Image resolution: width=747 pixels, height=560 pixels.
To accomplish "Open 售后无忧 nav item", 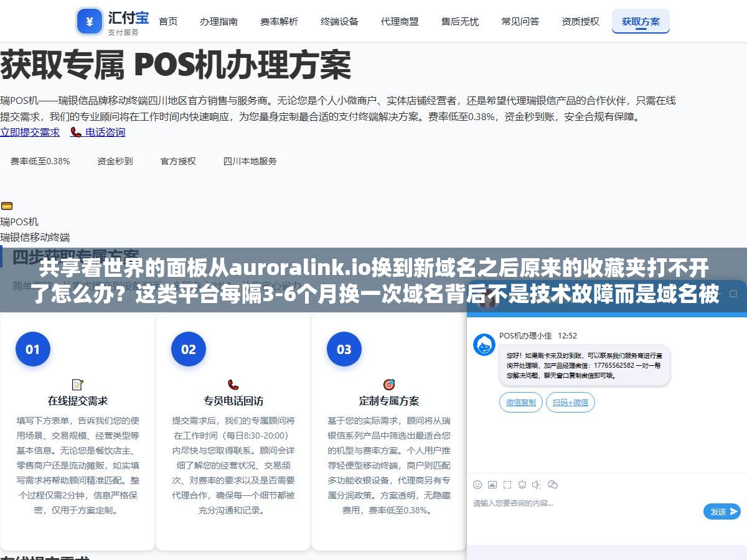I will coord(460,21).
